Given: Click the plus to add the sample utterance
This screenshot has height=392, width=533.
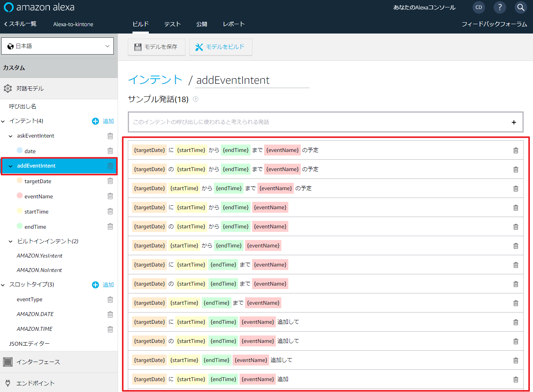Looking at the screenshot, I should coord(514,122).
